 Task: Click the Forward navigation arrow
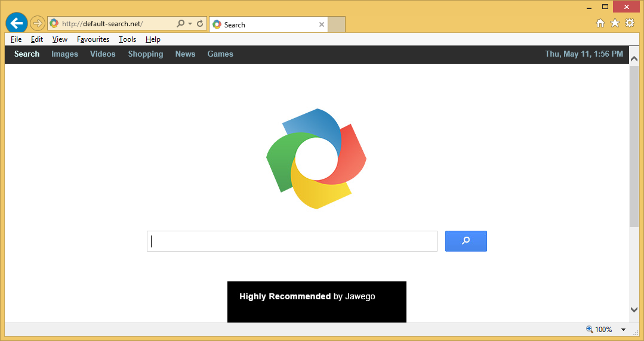(x=38, y=24)
